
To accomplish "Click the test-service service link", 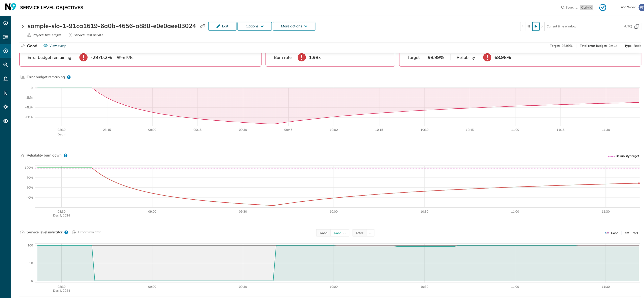I will pos(95,35).
